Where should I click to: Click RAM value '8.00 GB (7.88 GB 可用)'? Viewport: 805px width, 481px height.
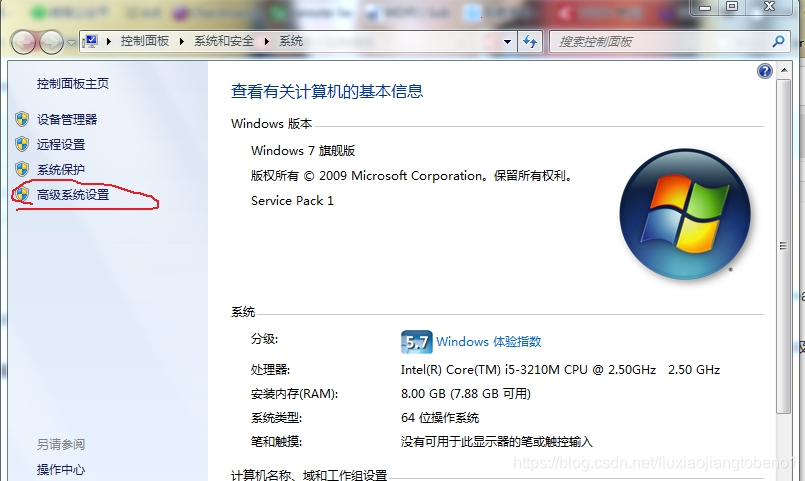point(466,394)
